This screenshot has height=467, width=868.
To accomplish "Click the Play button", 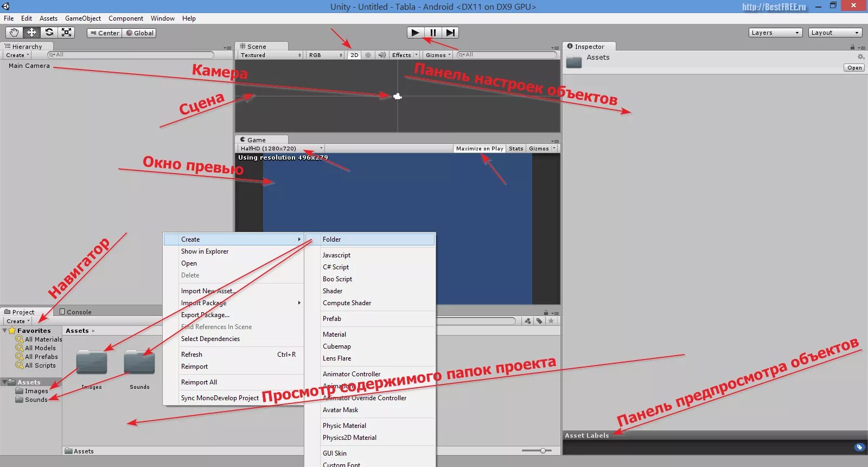I will (416, 33).
